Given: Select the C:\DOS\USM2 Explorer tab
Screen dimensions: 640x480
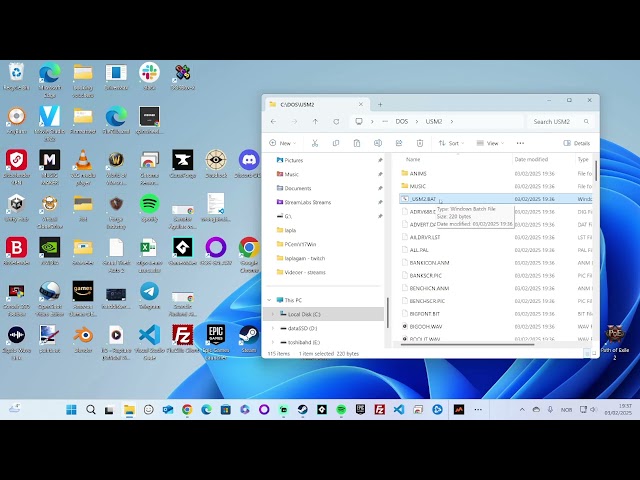Looking at the screenshot, I should click(x=317, y=104).
